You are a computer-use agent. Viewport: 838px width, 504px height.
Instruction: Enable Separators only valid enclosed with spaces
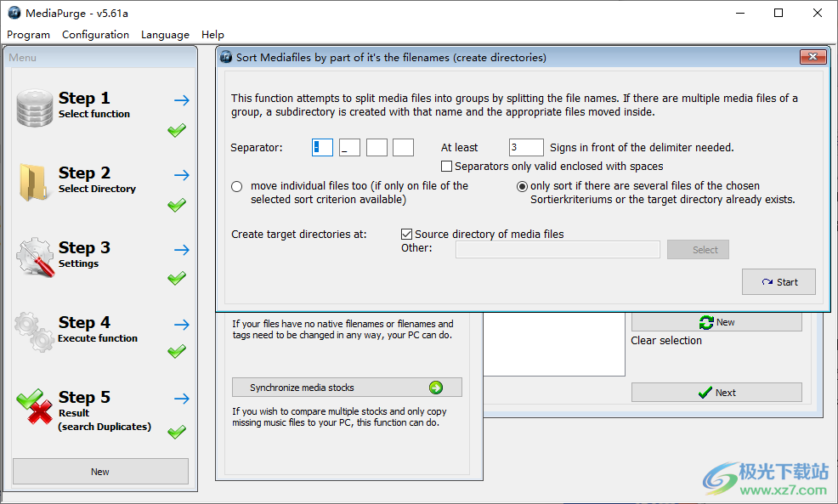[x=446, y=167]
